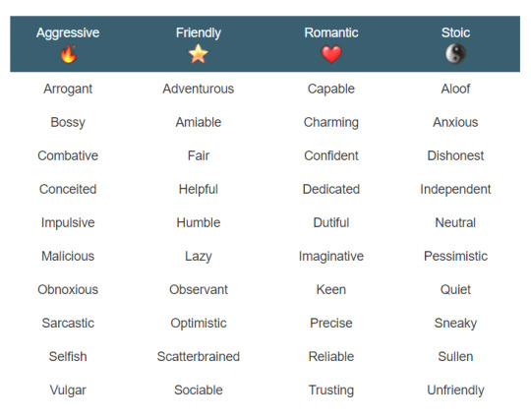Screen dimensions: 531x420
Task: Click the red heart icon under Romantic
Action: [331, 54]
